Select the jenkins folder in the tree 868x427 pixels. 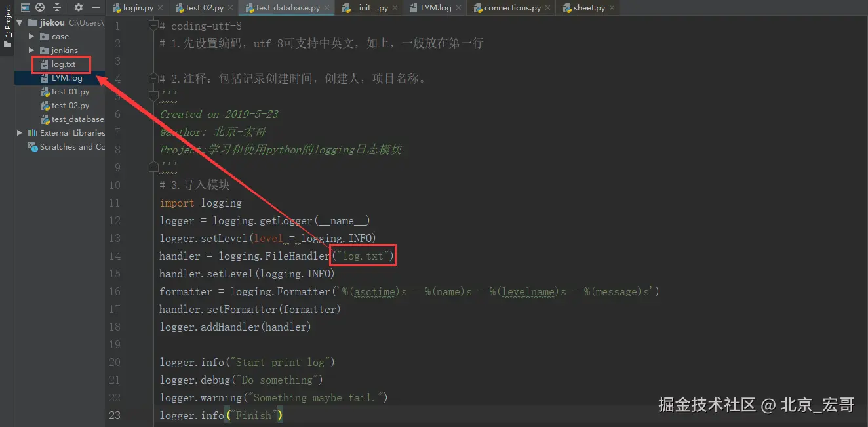pyautogui.click(x=64, y=51)
